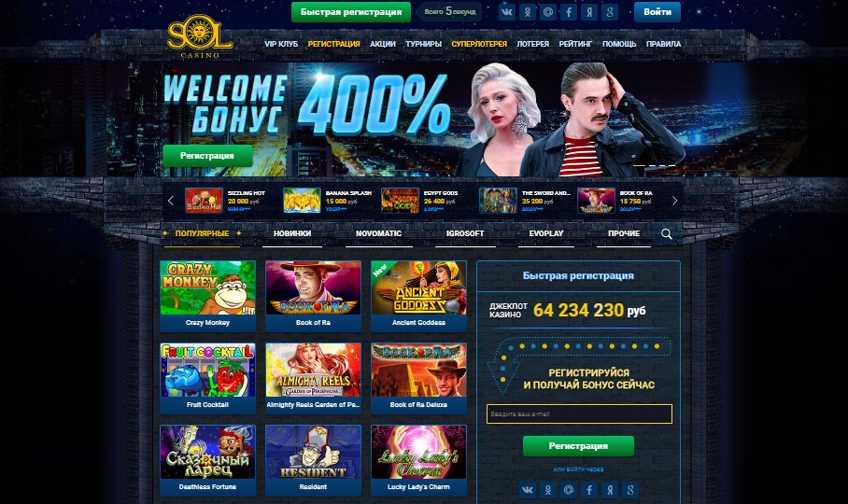
Task: Click the e-mail input field
Action: [579, 413]
